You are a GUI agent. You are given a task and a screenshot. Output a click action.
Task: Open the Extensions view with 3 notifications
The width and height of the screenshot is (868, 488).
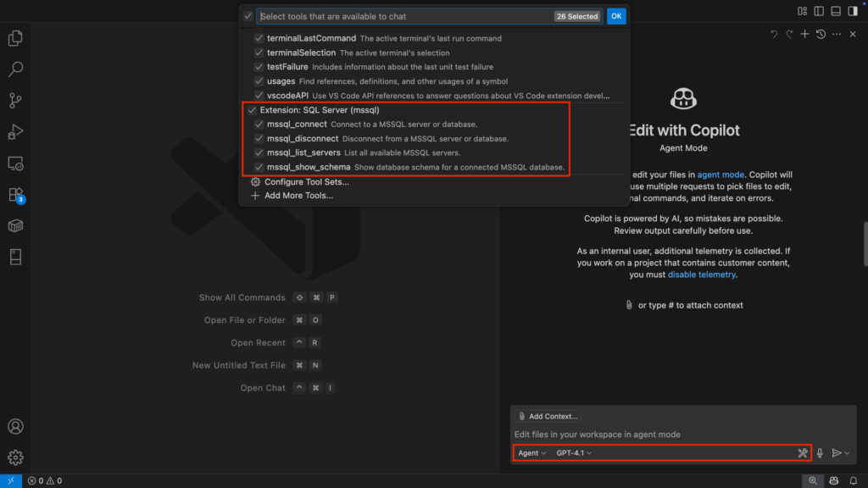coord(14,193)
